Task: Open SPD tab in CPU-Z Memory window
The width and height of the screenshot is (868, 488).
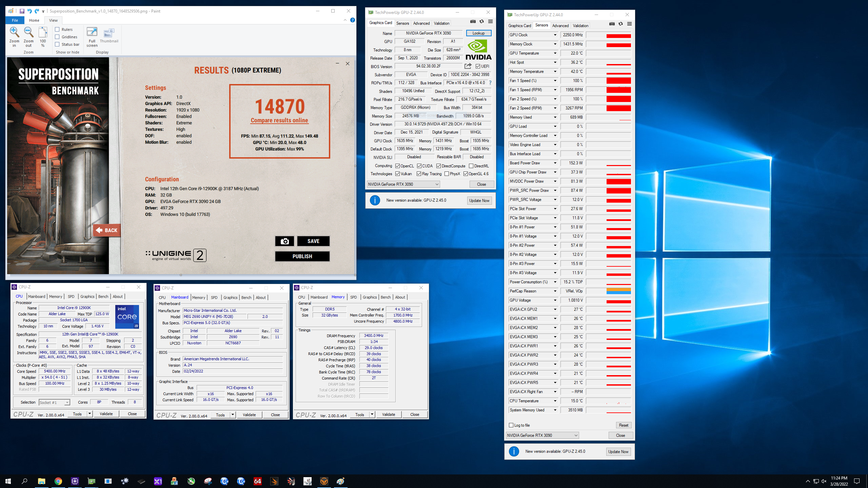Action: [353, 297]
